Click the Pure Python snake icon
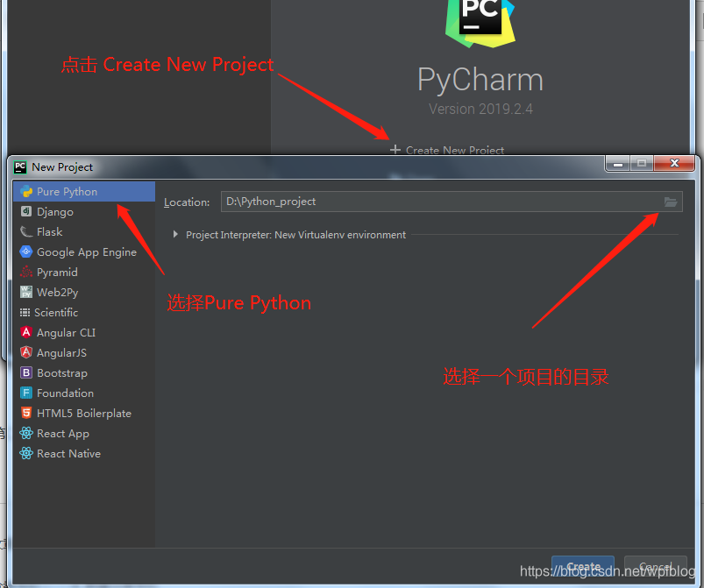Viewport: 704px width, 588px height. tap(26, 192)
